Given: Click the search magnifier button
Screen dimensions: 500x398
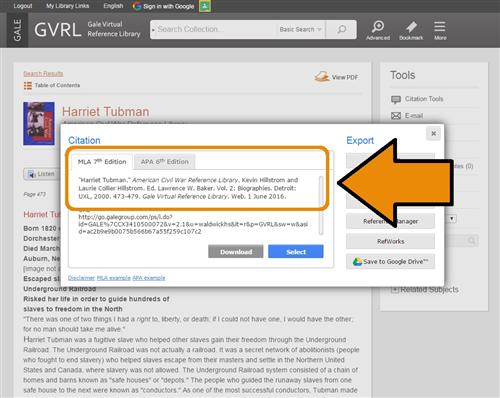Looking at the screenshot, I should point(341,29).
